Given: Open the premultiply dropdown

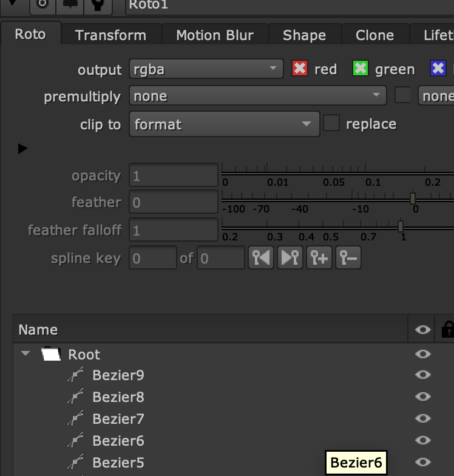Looking at the screenshot, I should click(x=257, y=96).
